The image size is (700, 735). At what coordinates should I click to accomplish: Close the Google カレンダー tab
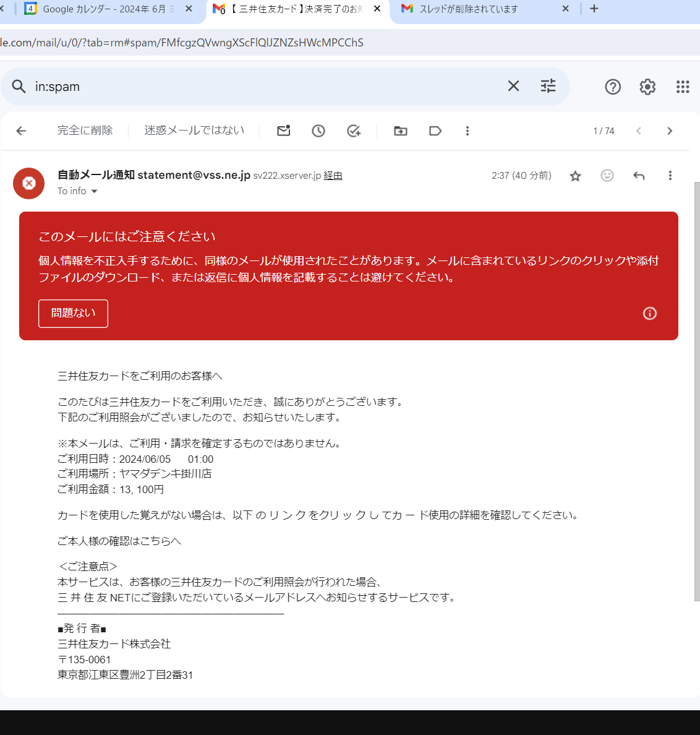[x=189, y=9]
